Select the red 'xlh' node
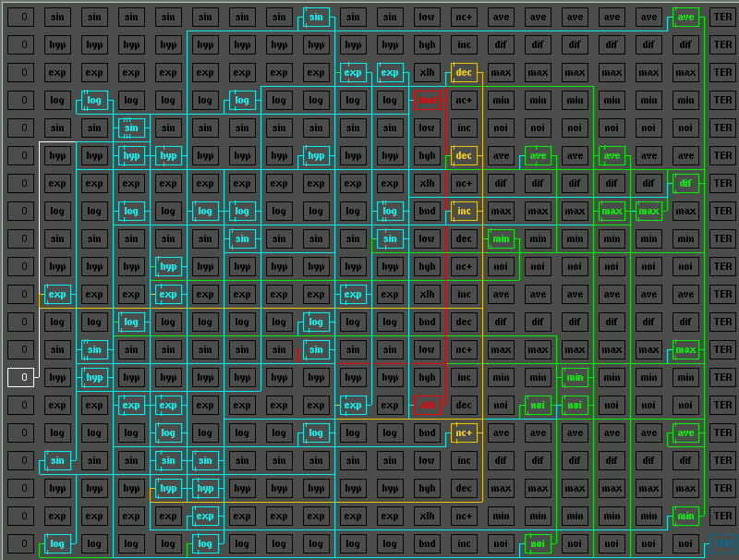This screenshot has width=739, height=560. (x=427, y=405)
